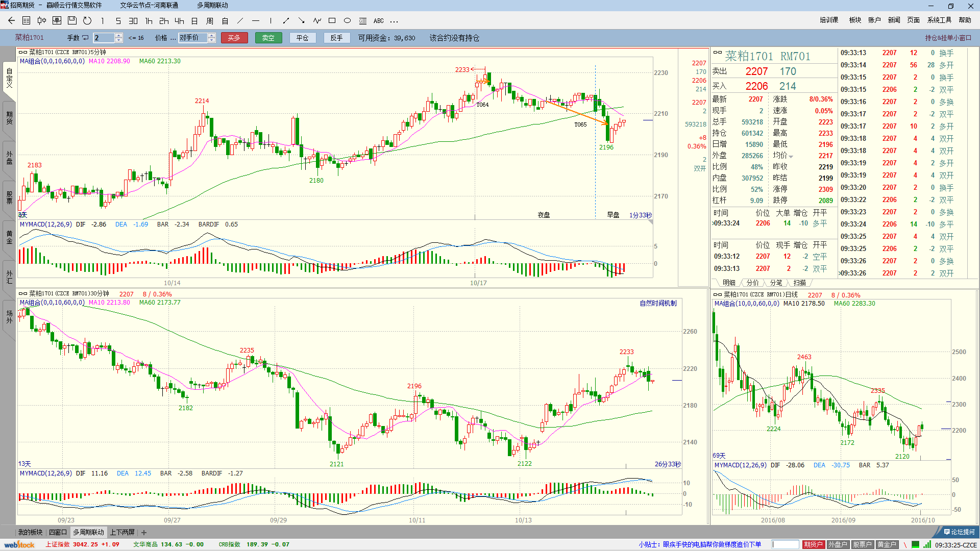The image size is (980, 551).
Task: Switch to the 四窗口 tab
Action: (x=58, y=532)
